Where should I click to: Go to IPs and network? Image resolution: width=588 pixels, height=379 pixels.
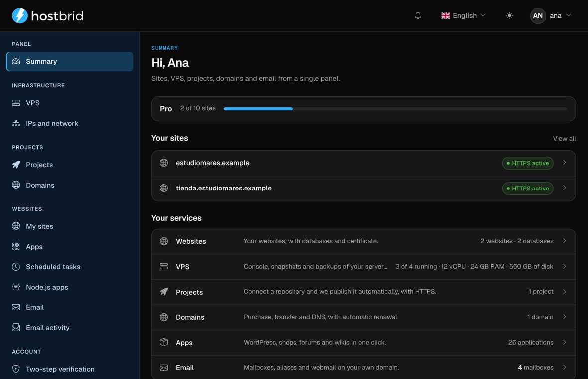tap(70, 123)
